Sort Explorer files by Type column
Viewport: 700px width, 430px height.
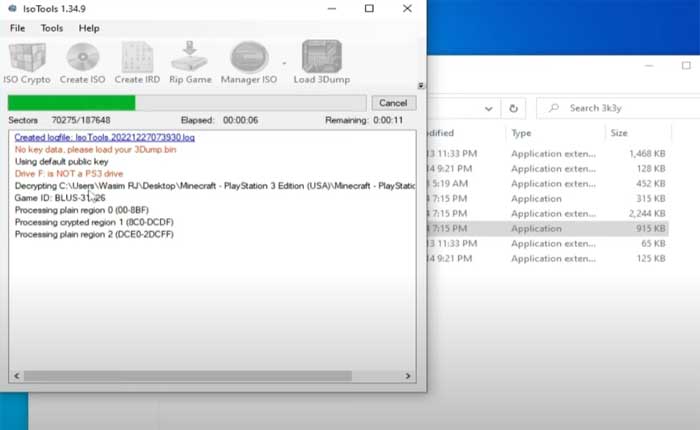[521, 133]
